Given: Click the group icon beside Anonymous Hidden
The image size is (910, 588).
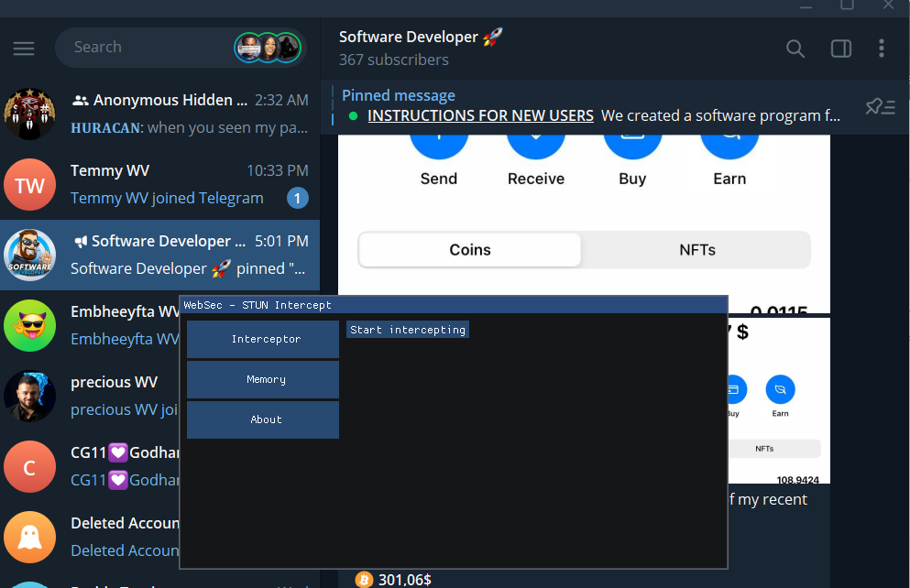Looking at the screenshot, I should click(x=80, y=101).
